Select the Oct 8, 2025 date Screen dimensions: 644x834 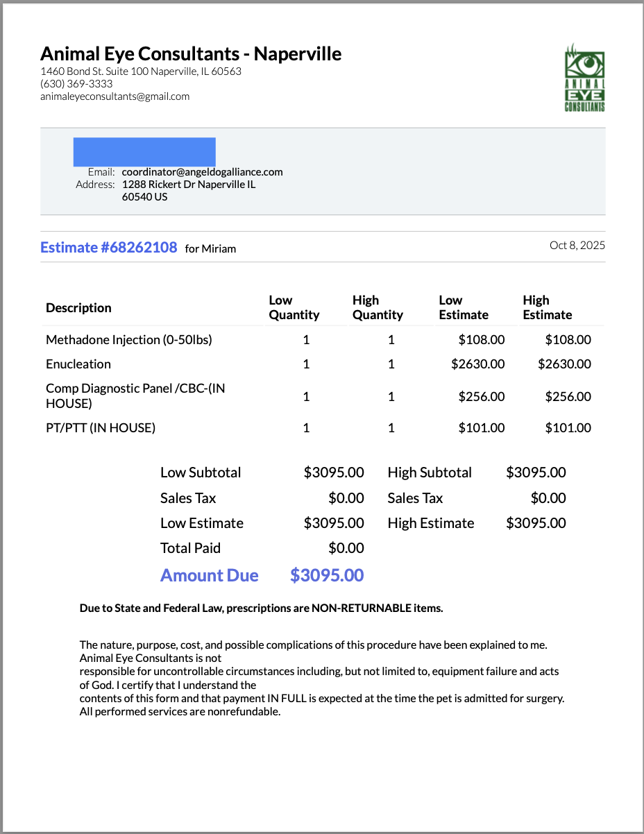click(x=577, y=245)
